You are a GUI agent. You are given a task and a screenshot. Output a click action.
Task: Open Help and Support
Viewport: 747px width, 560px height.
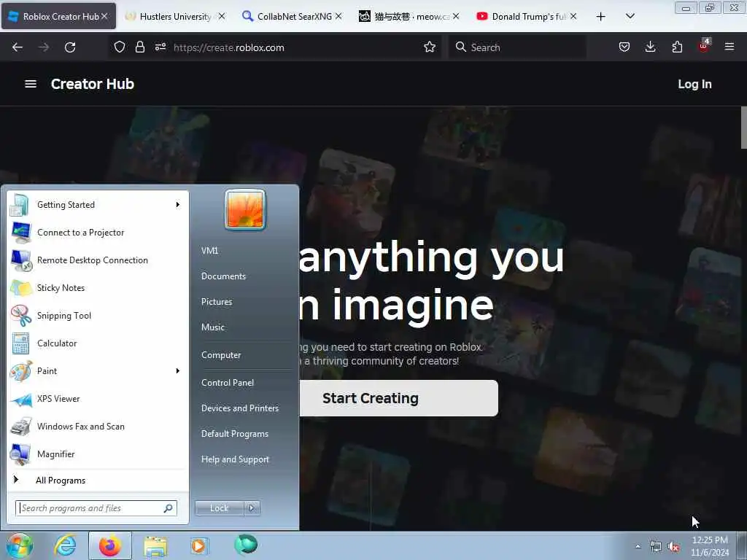(236, 459)
